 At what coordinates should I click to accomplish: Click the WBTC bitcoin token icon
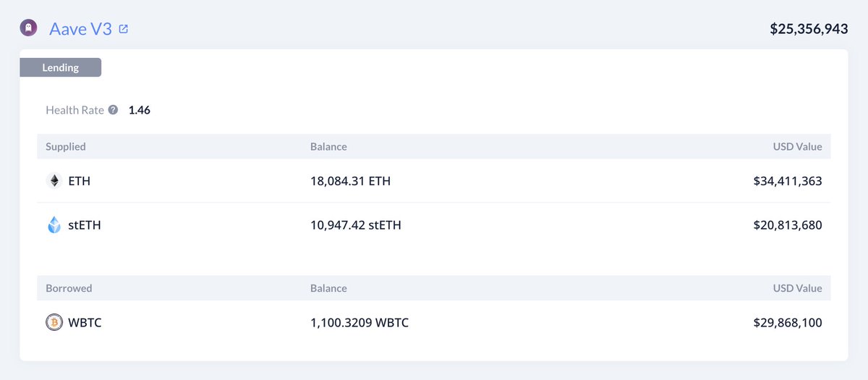coord(54,322)
